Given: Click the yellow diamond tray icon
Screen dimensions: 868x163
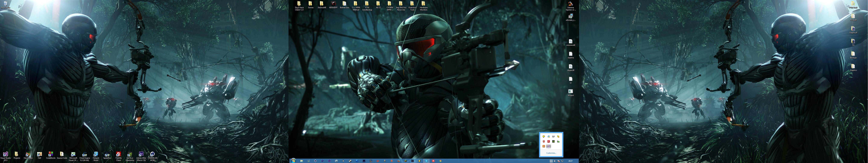Looking at the screenshot, I should tap(544, 136).
